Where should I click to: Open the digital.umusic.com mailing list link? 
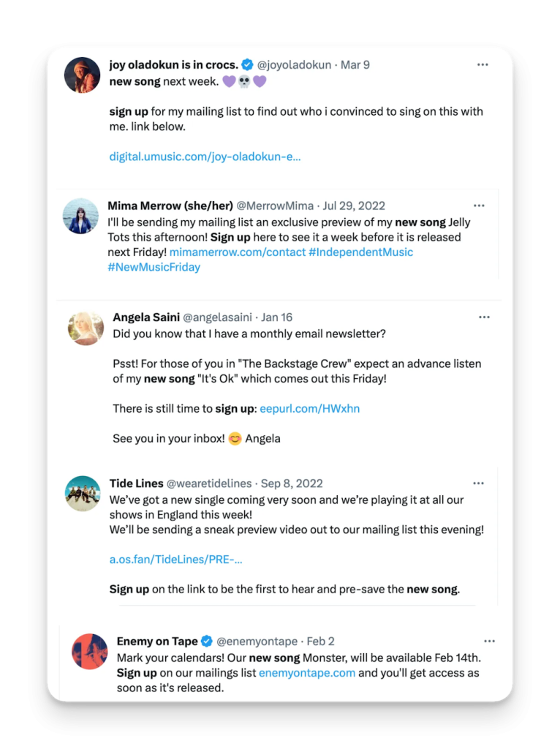(205, 157)
